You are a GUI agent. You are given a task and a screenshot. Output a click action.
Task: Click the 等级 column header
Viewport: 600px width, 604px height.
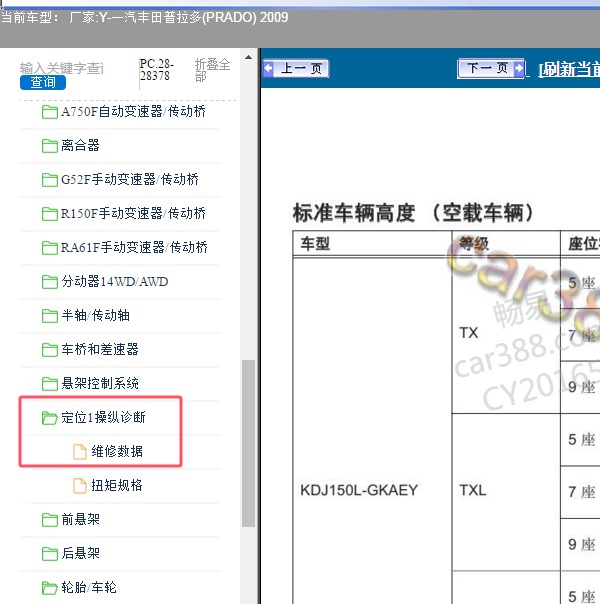[x=506, y=244]
